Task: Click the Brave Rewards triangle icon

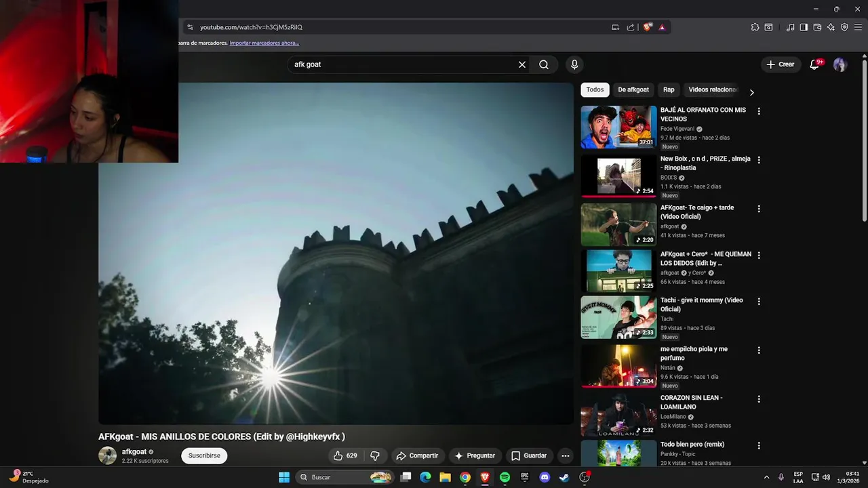Action: tap(662, 27)
